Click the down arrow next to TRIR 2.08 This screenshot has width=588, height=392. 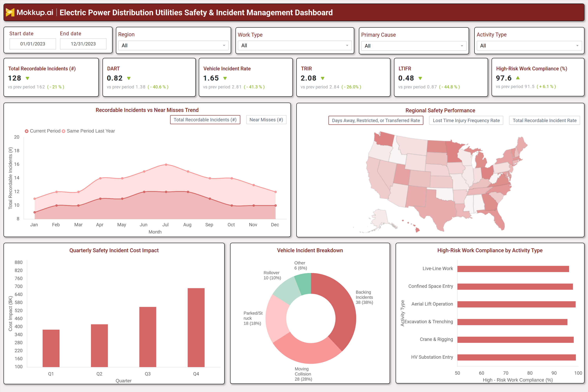point(323,78)
